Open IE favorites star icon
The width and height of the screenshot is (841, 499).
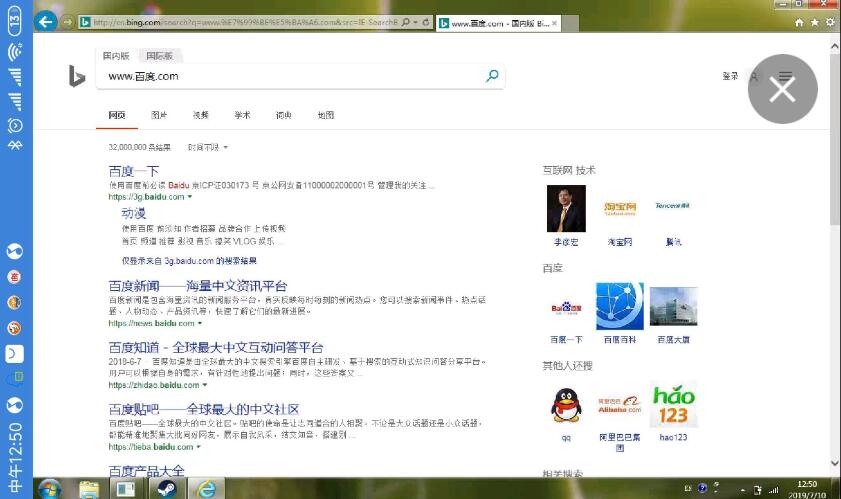click(815, 22)
